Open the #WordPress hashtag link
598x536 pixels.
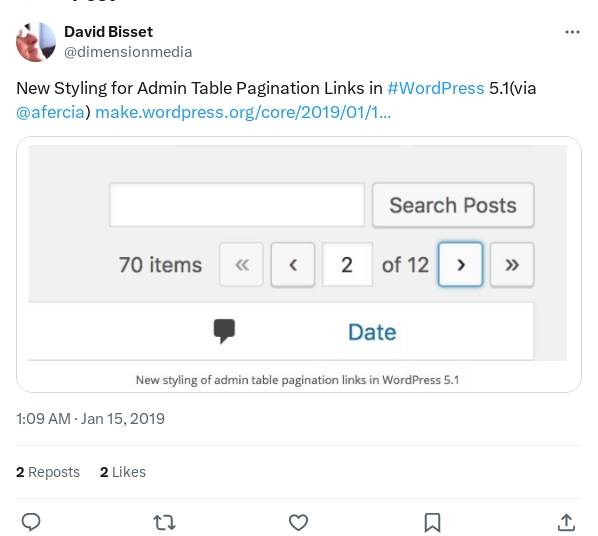click(436, 88)
